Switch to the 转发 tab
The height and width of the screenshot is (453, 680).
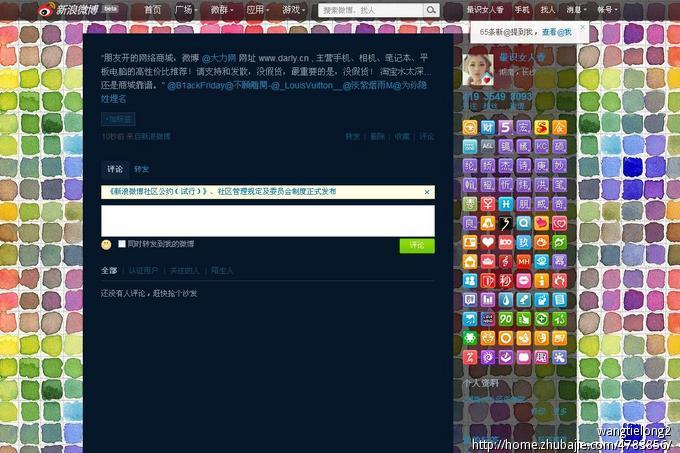[x=141, y=170]
